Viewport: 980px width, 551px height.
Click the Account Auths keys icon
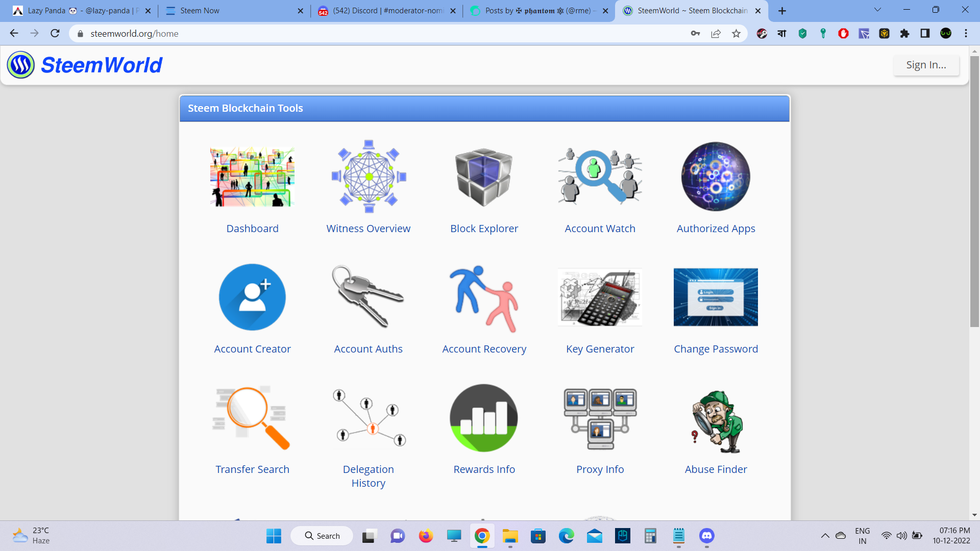(368, 297)
